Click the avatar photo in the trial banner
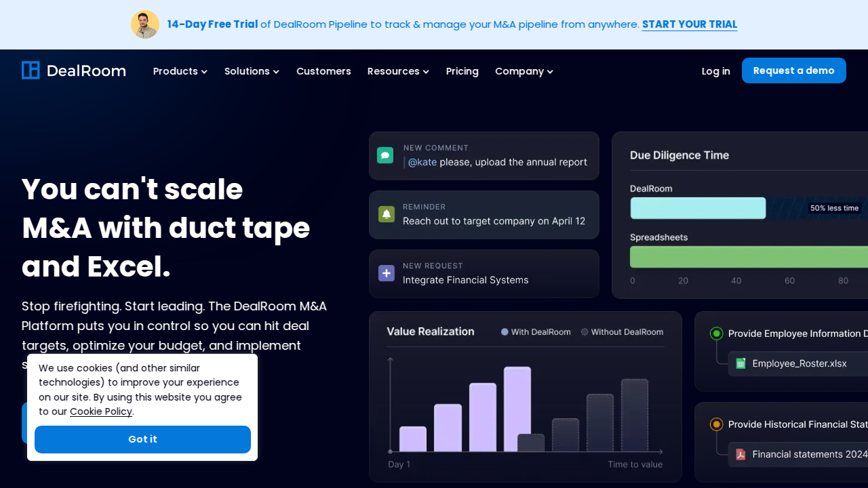Screen dimensions: 868x488 click(x=145, y=24)
